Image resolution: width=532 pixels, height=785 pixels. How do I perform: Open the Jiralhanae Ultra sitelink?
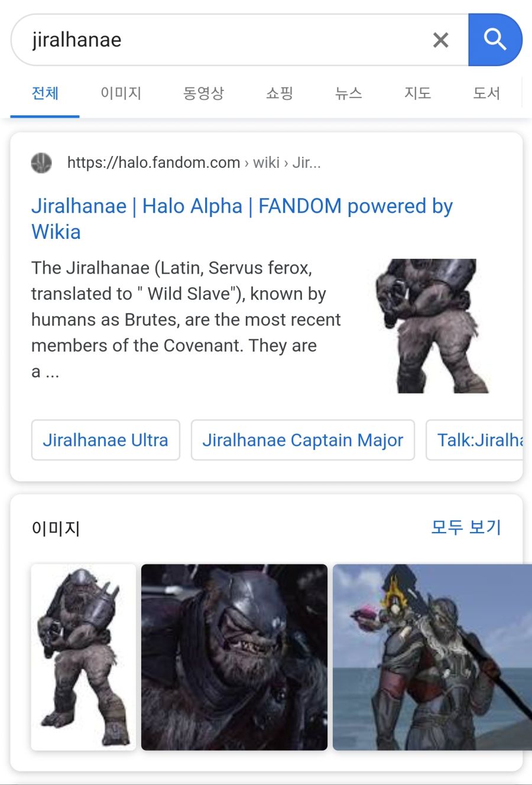pos(105,440)
